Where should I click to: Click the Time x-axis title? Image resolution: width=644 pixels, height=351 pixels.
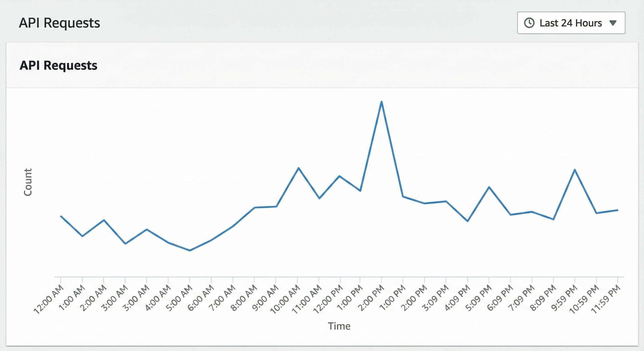point(339,326)
